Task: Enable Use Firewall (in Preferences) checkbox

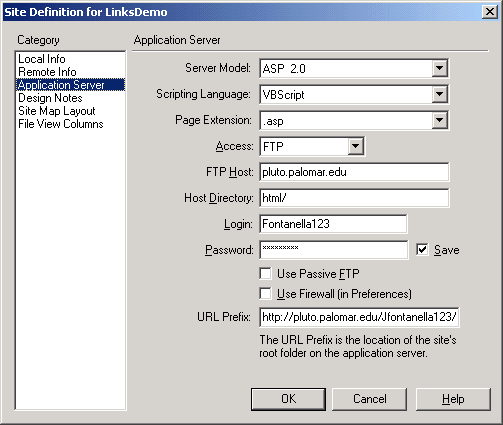Action: (265, 294)
